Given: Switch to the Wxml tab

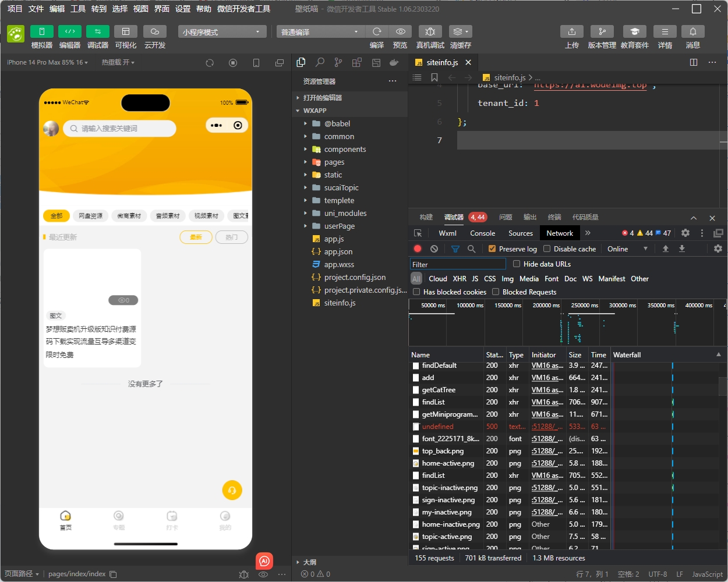Looking at the screenshot, I should click(x=447, y=233).
